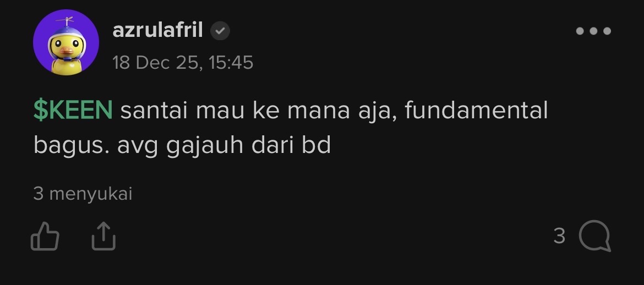Click the leftmost dot of options menu
This screenshot has height=285, width=644.
(x=580, y=31)
